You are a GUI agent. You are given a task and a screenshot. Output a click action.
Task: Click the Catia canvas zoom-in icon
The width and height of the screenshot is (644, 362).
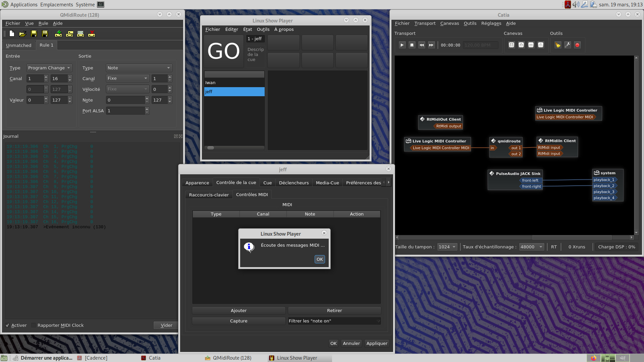[x=521, y=45]
